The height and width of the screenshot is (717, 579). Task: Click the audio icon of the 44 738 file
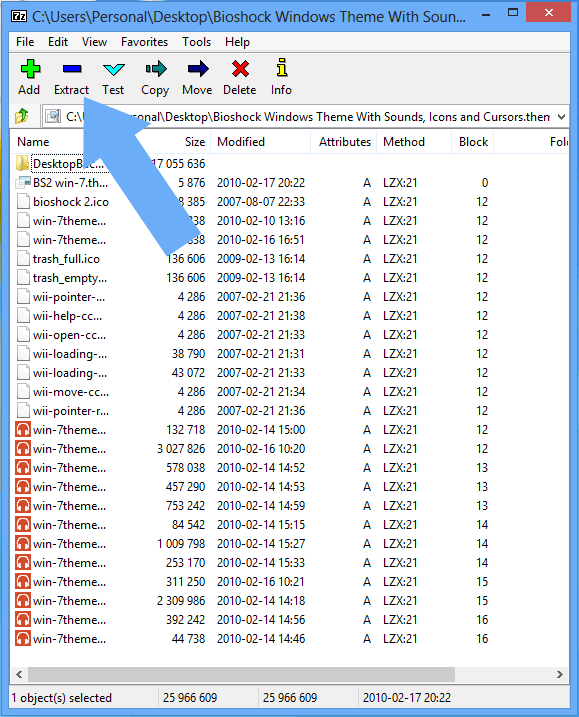tap(23, 638)
